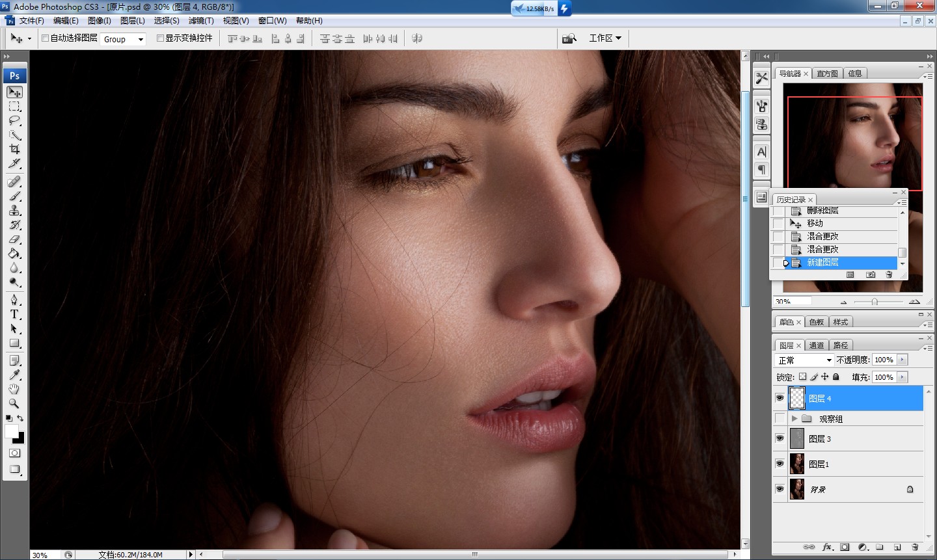937x560 pixels.
Task: Select the Eyedropper tool
Action: [14, 375]
